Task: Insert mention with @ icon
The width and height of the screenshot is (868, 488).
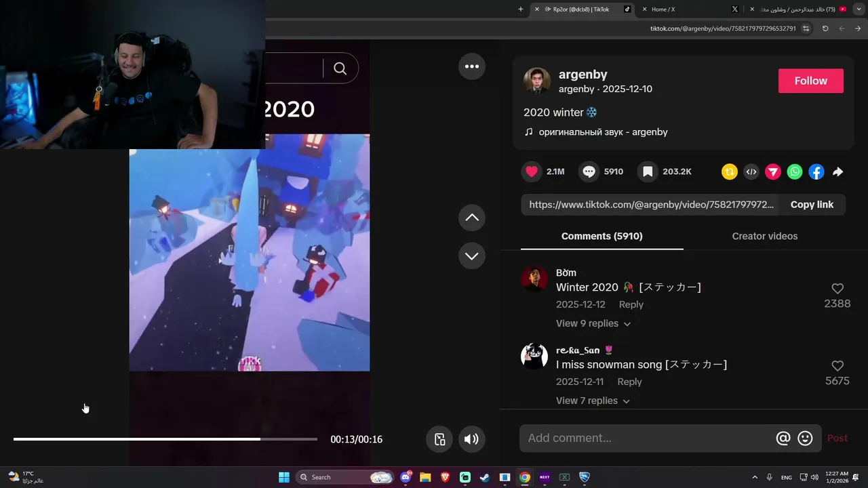Action: click(x=783, y=439)
